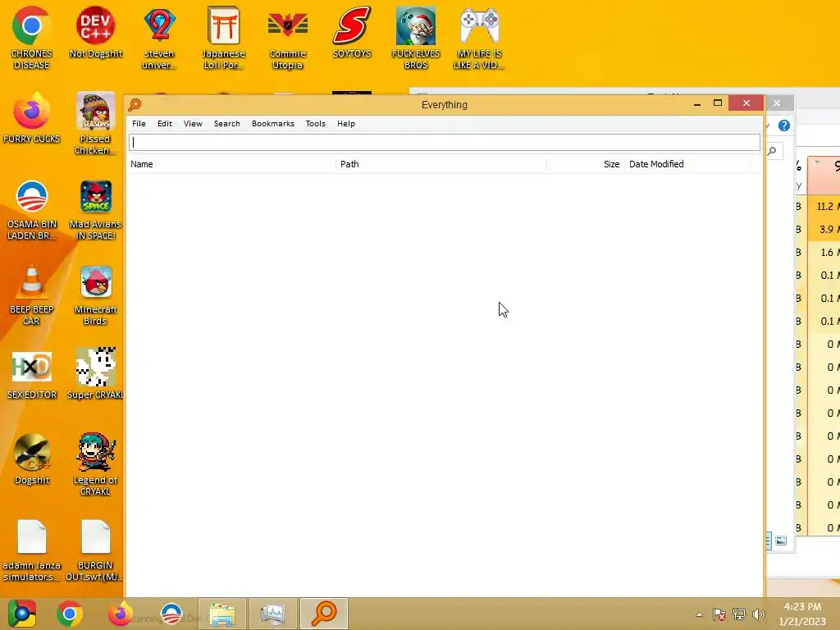The image size is (840, 630).
Task: Open Firefox from the taskbar
Action: click(120, 614)
